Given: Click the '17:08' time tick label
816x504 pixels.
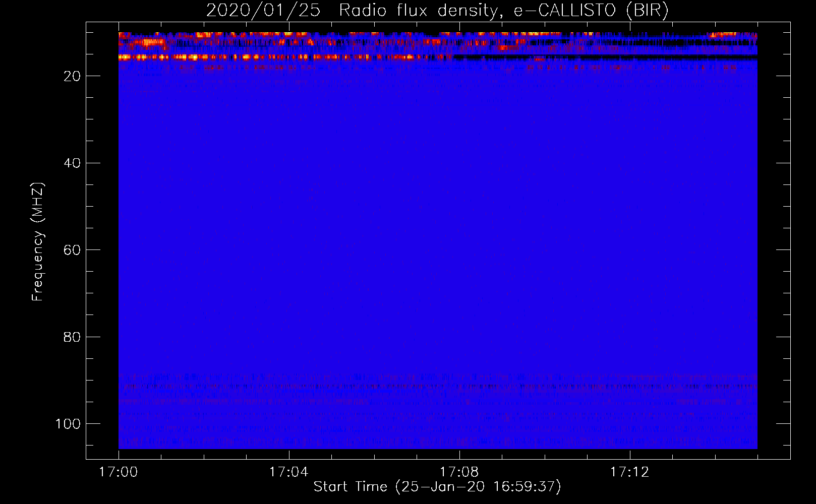Looking at the screenshot, I should [459, 472].
